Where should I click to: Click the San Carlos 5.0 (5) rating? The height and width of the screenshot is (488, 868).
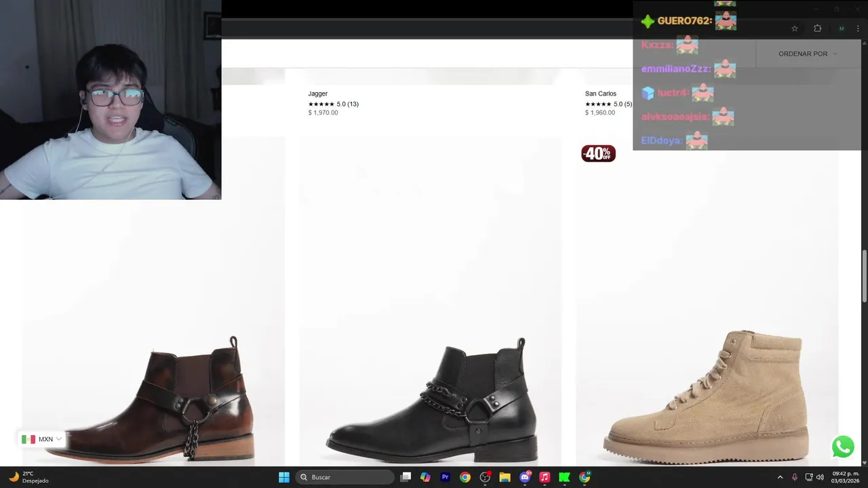click(608, 104)
